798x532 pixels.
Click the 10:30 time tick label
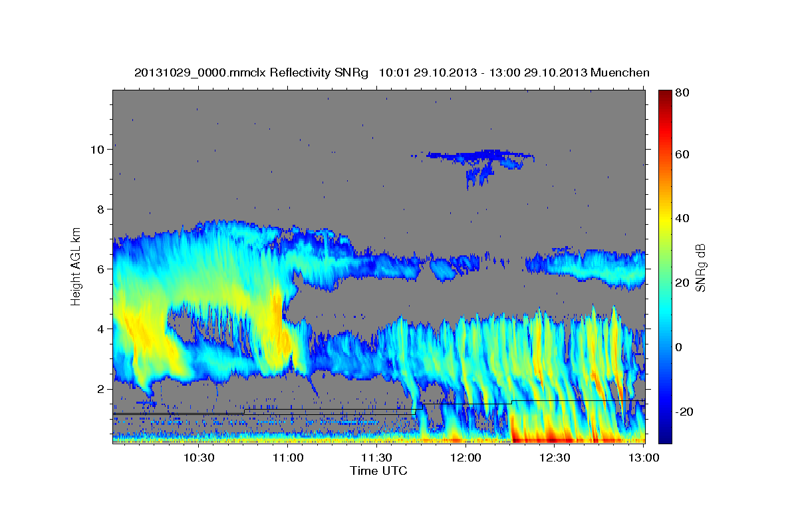click(x=199, y=458)
